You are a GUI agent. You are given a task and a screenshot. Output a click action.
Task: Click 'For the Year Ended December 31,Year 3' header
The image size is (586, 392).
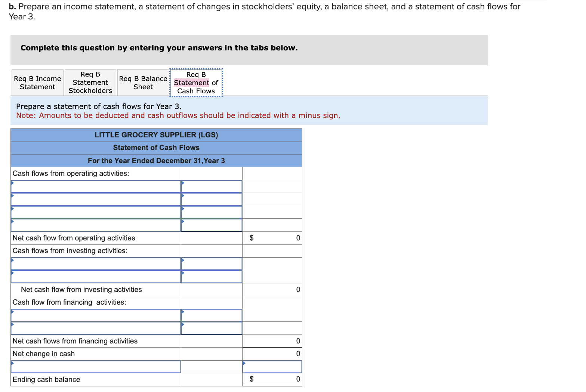pos(156,161)
